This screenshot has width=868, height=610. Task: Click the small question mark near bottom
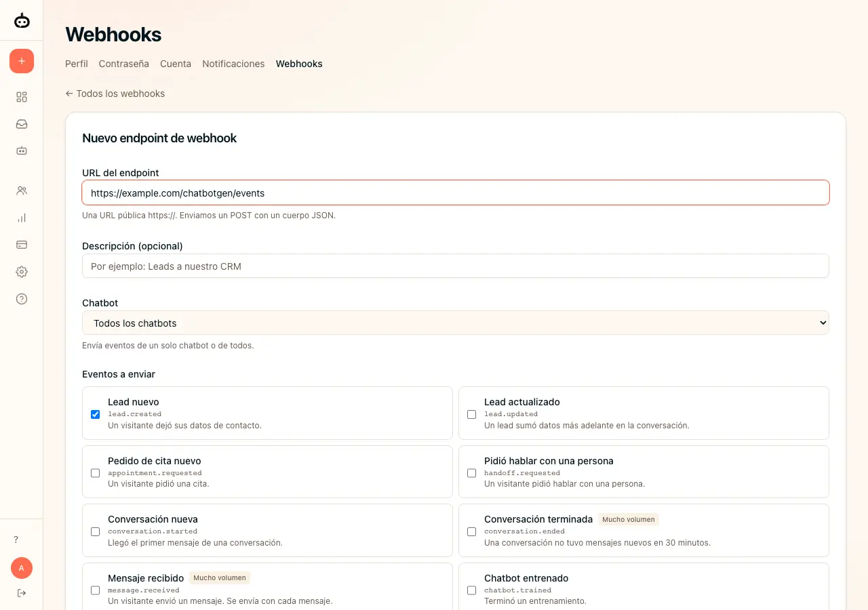click(x=16, y=540)
